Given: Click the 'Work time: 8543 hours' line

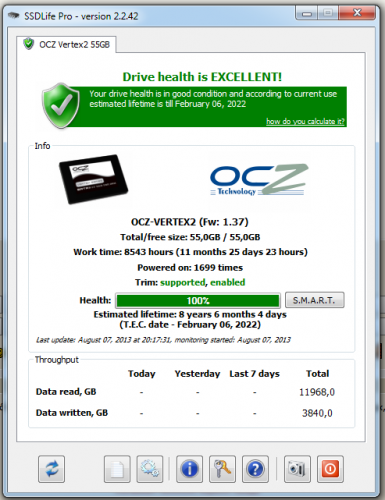Looking at the screenshot, I should pos(190,252).
